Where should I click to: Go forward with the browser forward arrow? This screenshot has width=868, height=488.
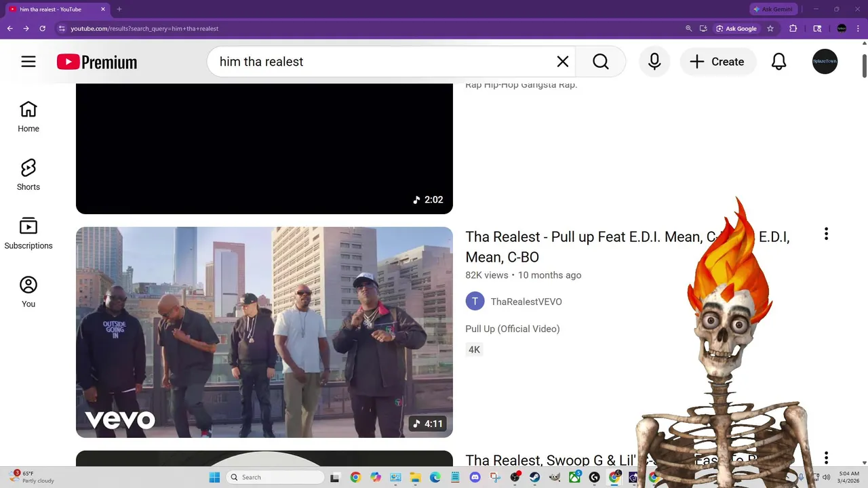26,28
